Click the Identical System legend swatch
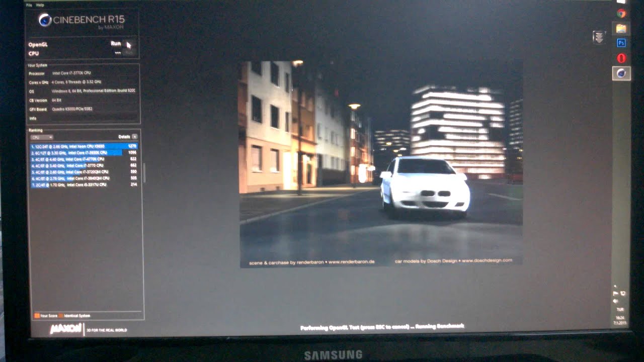644x362 pixels. pos(61,316)
